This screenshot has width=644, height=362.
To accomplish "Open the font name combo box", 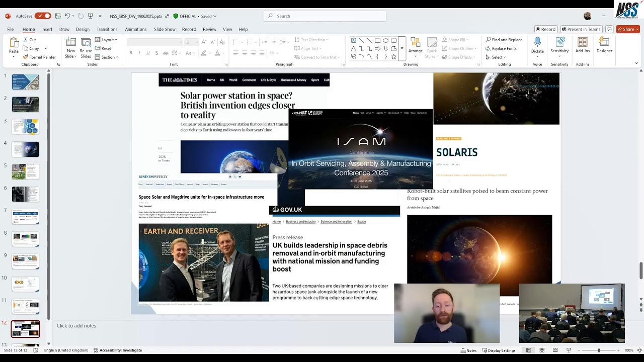I will click(x=154, y=42).
